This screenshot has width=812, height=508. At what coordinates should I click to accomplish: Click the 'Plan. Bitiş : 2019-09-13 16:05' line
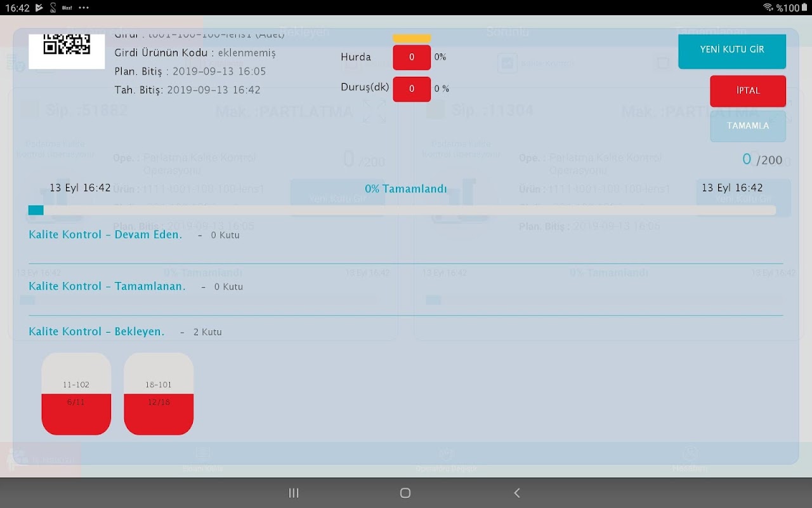click(190, 71)
